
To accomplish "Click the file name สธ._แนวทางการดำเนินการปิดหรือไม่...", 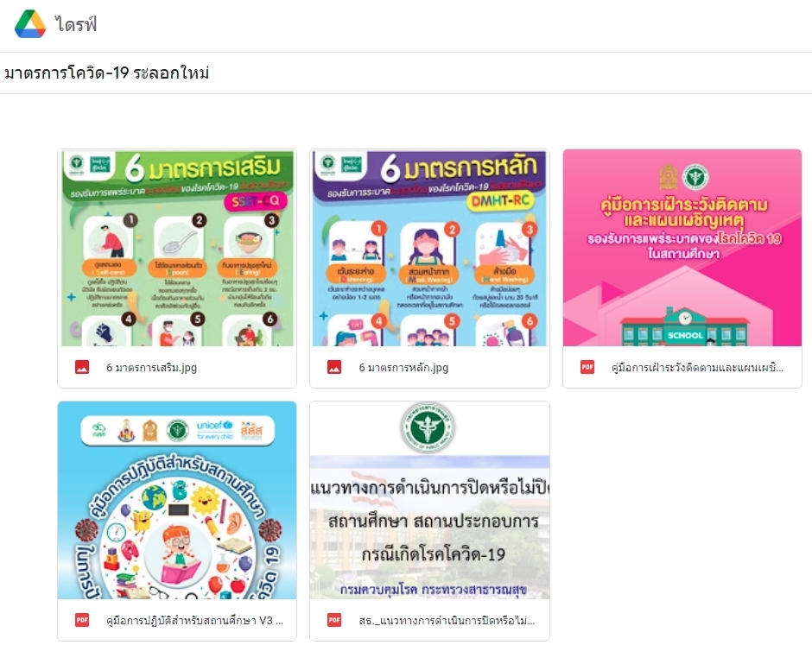I will tap(447, 620).
